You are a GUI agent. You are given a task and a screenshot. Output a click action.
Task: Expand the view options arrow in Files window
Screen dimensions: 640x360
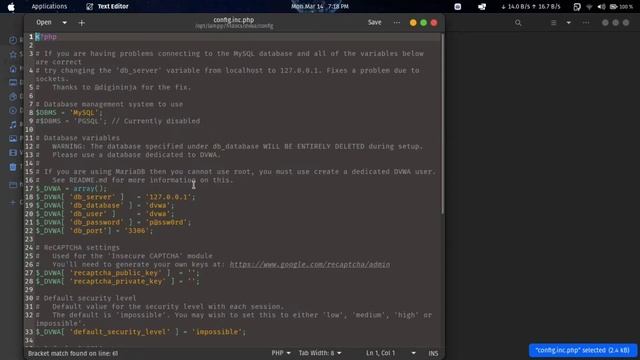(x=569, y=23)
